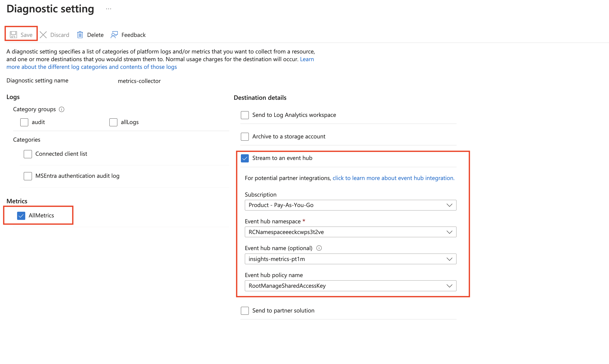
Task: Click the Save floppy disk icon
Action: point(13,35)
